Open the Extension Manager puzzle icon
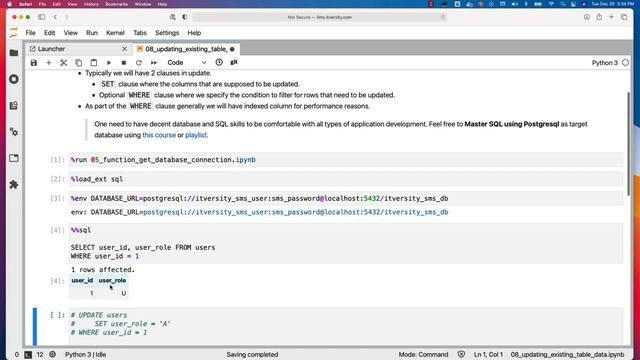This screenshot has height=360, width=640. [14, 184]
